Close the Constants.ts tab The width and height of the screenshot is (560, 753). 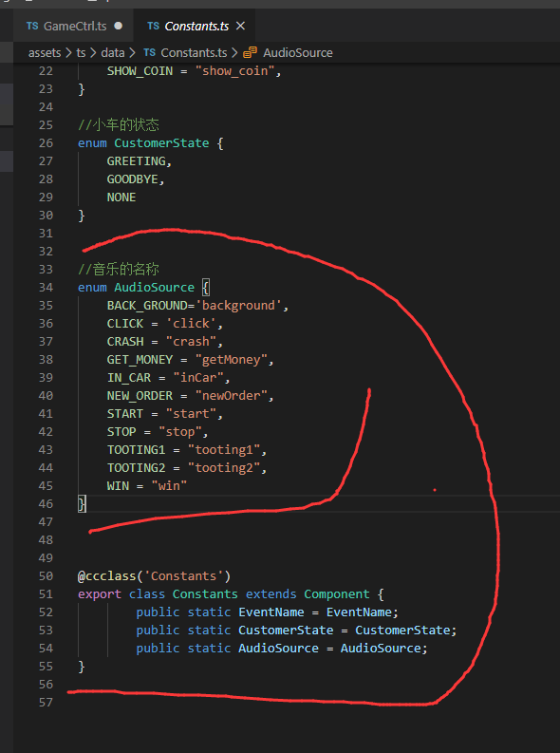click(241, 26)
